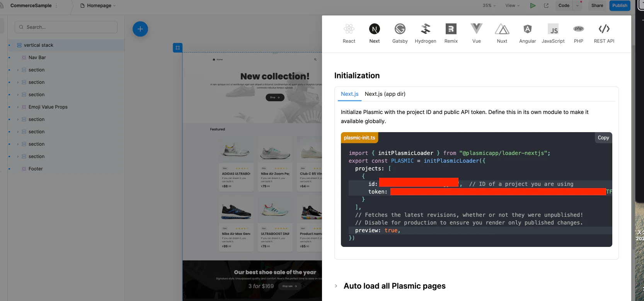Select the Remix framework icon
644x301 pixels.
tap(451, 29)
